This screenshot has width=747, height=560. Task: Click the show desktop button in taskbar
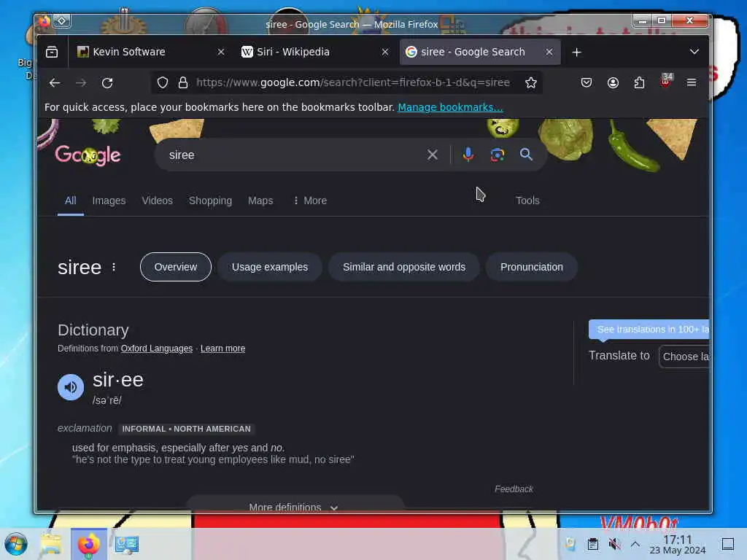click(x=728, y=544)
